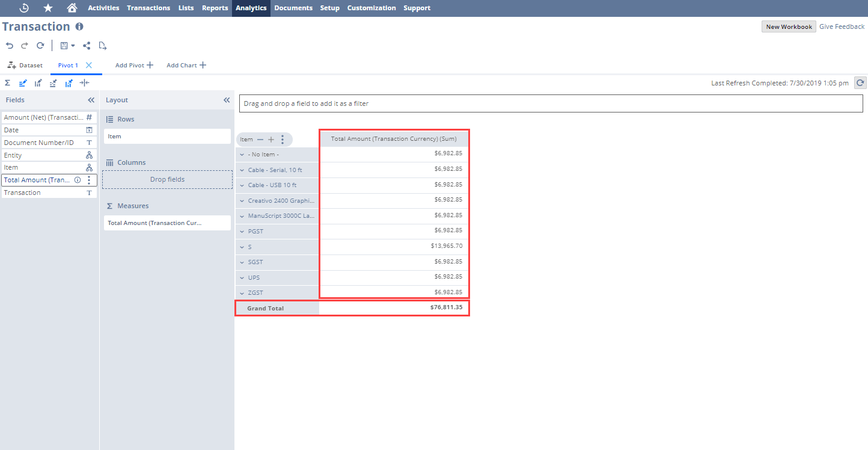Open the Customization menu
868x450 pixels.
point(371,8)
